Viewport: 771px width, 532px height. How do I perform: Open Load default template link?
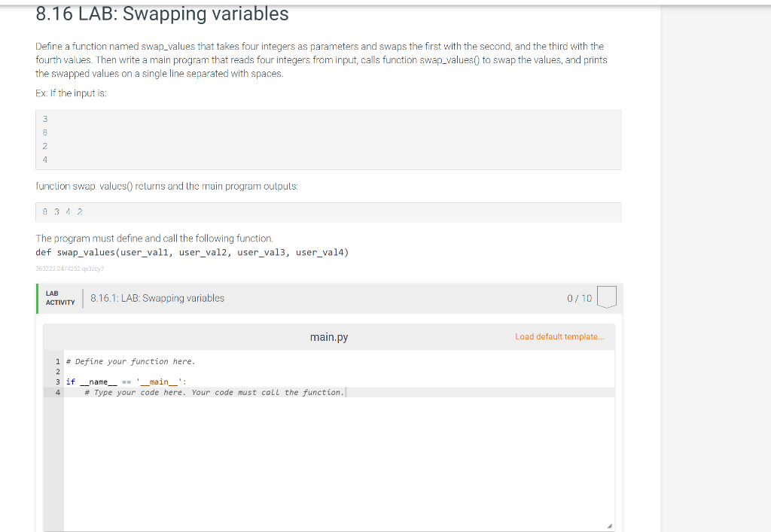560,336
